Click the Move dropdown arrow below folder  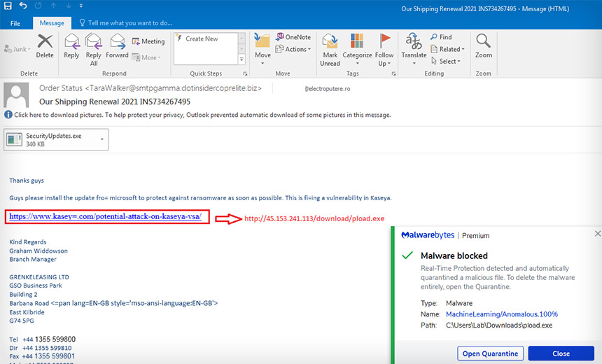pyautogui.click(x=262, y=63)
